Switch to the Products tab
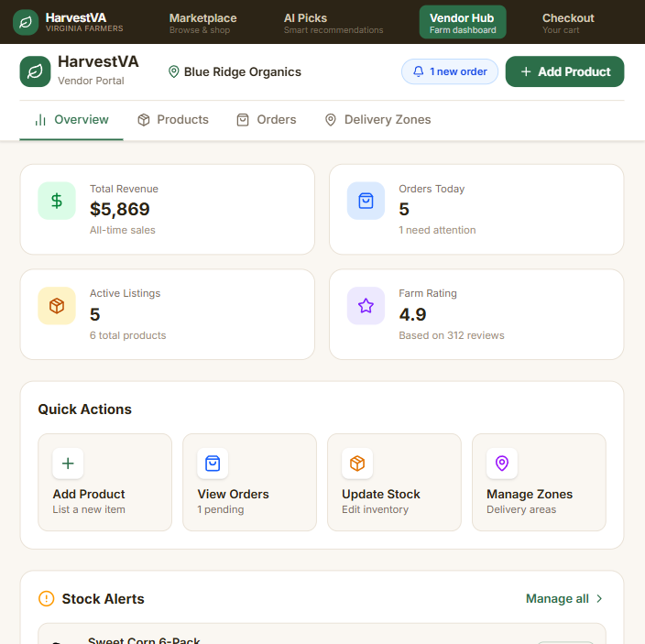Screen dimensions: 645x644 tap(173, 120)
